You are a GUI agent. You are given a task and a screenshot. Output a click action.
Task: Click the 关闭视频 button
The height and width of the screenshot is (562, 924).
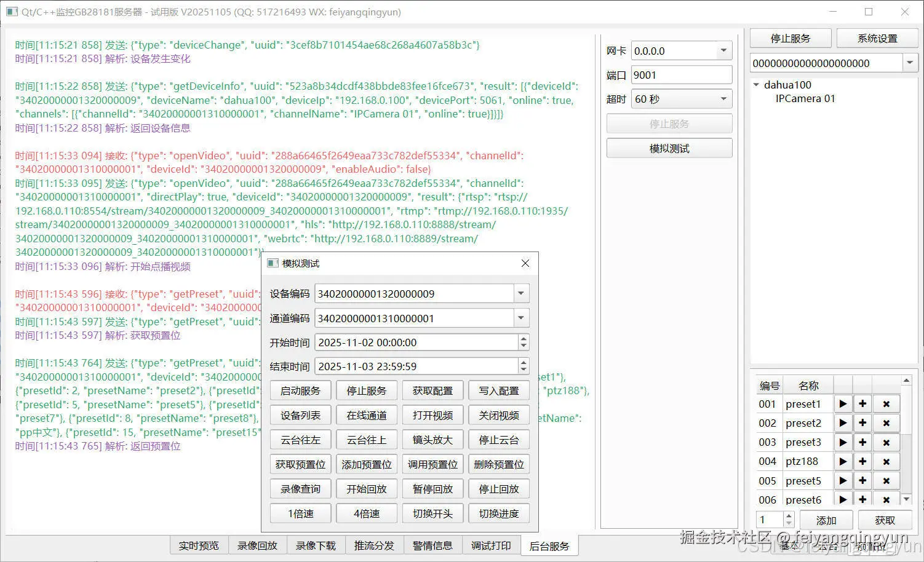(499, 415)
